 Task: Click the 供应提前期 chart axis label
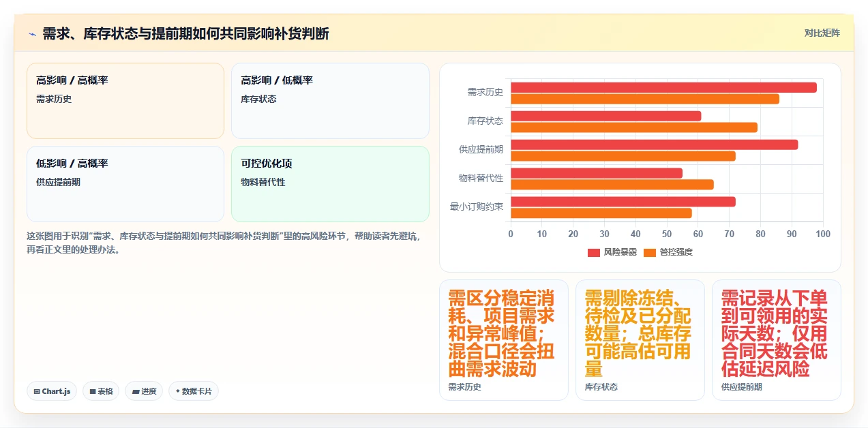pyautogui.click(x=481, y=149)
